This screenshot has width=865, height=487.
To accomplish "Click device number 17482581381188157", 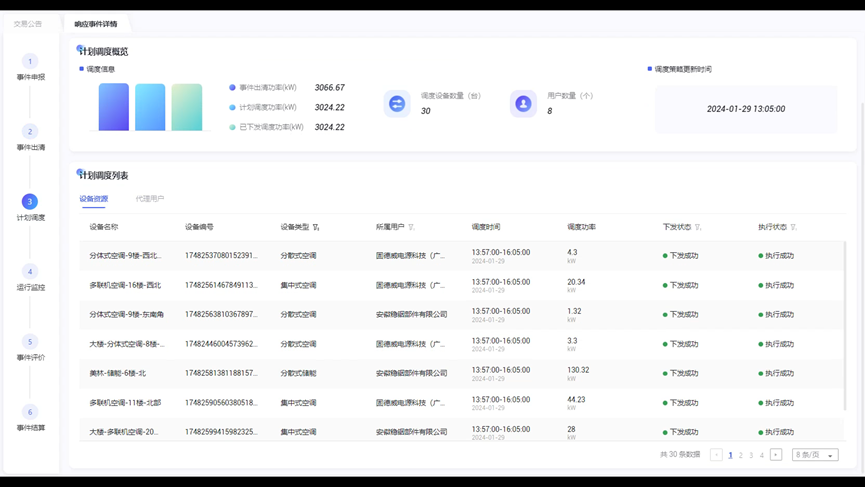I will pos(221,373).
